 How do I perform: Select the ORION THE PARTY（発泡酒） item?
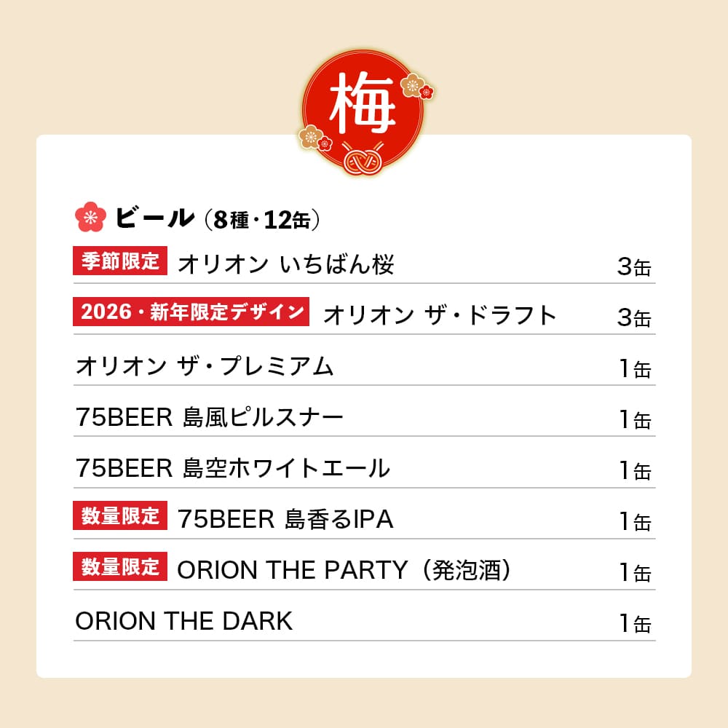point(344,570)
